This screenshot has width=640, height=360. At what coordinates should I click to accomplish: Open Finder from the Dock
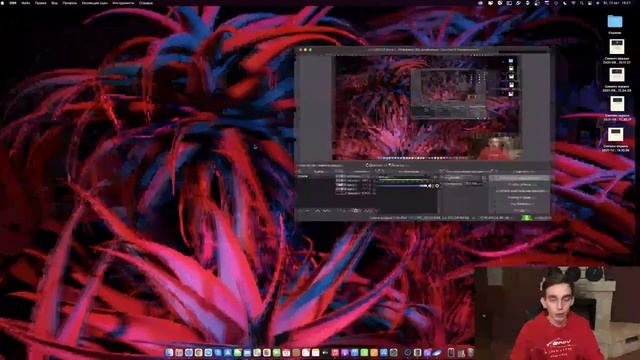[169, 352]
